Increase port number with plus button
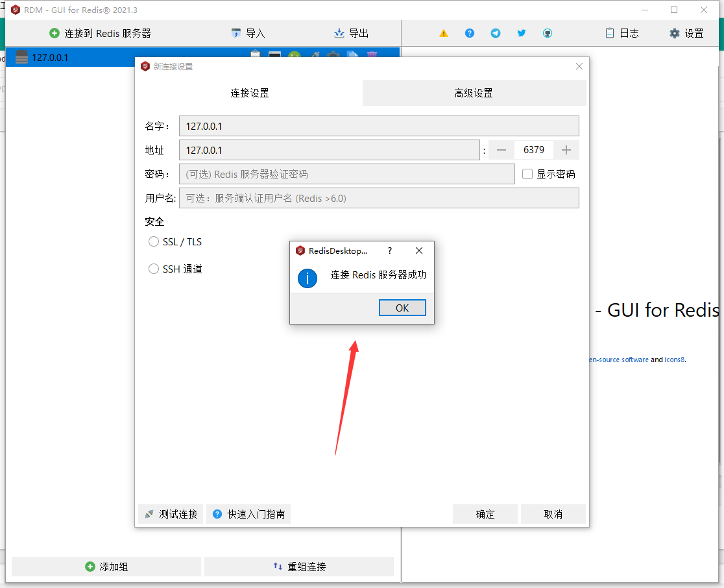This screenshot has height=588, width=724. pos(566,150)
